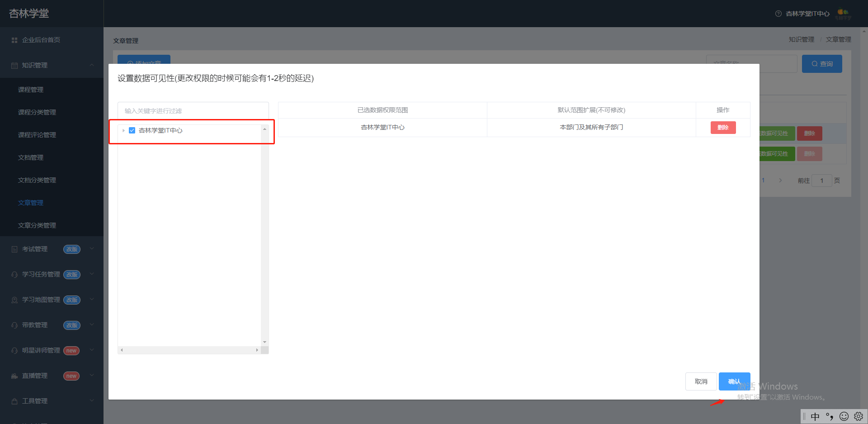Viewport: 868px width, 424px height.
Task: Open 文档管理 in the sidebar
Action: coord(31,157)
